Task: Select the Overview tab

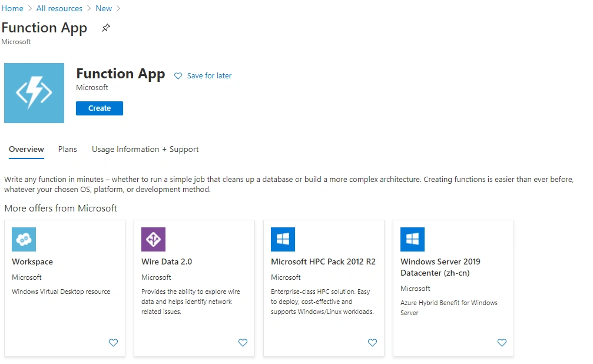Action: point(26,149)
